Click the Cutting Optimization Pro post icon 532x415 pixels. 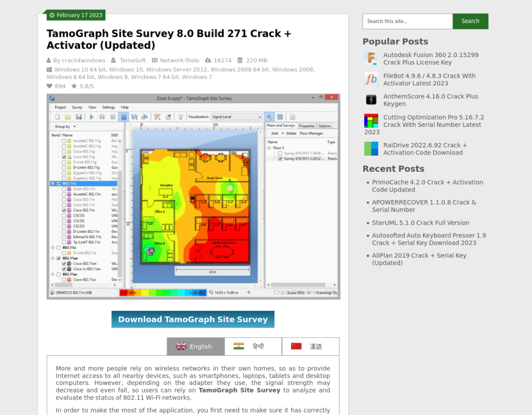[371, 120]
